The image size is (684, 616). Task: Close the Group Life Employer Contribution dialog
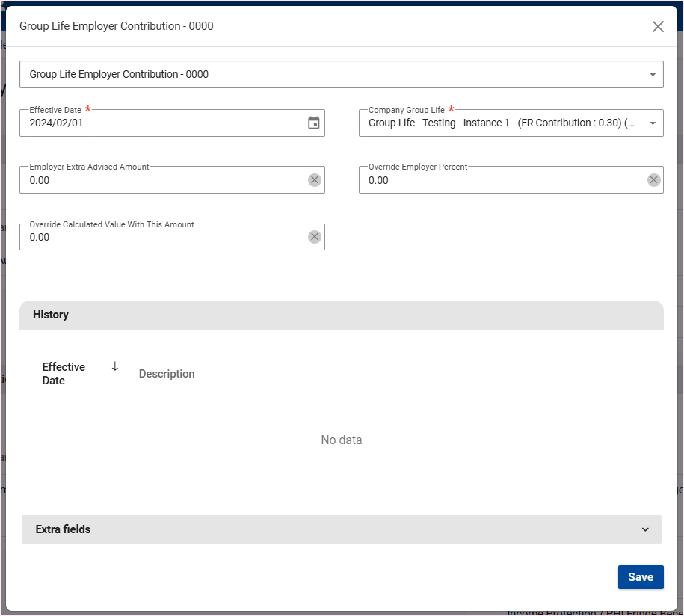pyautogui.click(x=658, y=27)
